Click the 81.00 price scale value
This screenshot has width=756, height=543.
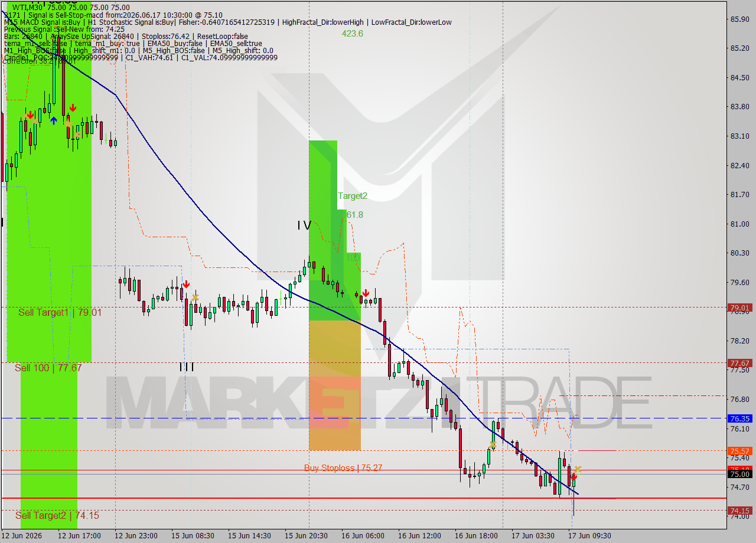tap(740, 224)
